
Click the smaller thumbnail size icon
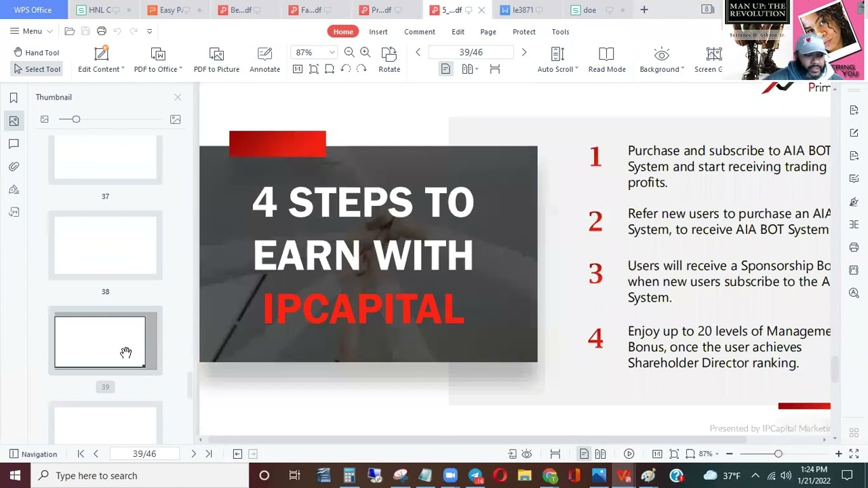tap(45, 119)
